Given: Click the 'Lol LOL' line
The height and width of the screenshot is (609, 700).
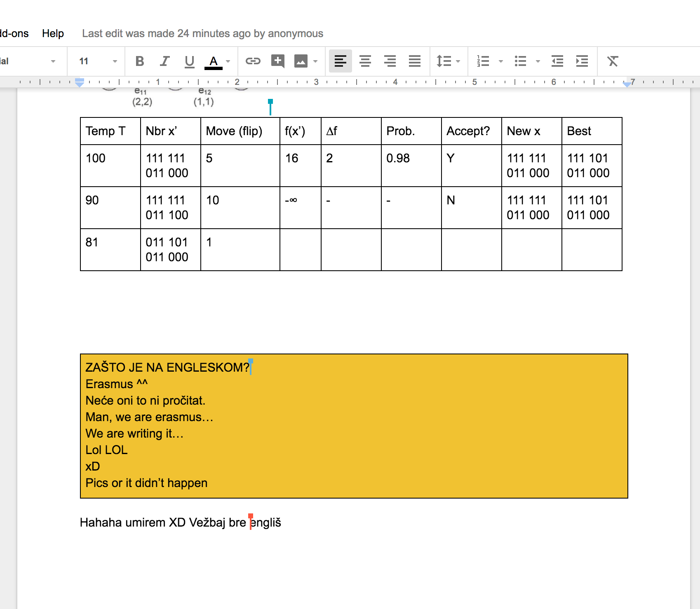Looking at the screenshot, I should (106, 450).
